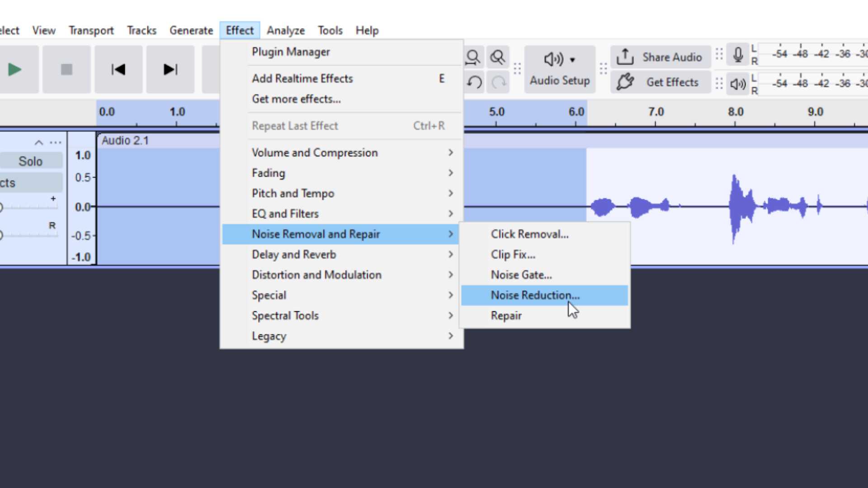Select Noise Gate... effect
This screenshot has width=868, height=488.
click(x=545, y=275)
